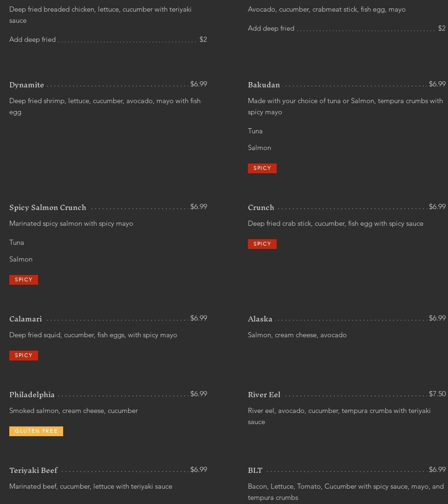This screenshot has width=448, height=504.
Task: Select the Bakudan menu item heading
Action: point(264,85)
